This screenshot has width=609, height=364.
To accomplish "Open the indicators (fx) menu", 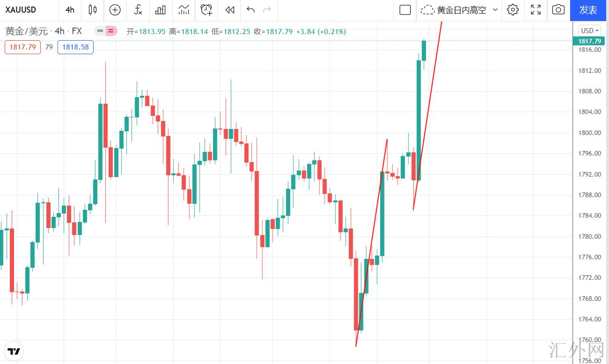I will tap(138, 10).
